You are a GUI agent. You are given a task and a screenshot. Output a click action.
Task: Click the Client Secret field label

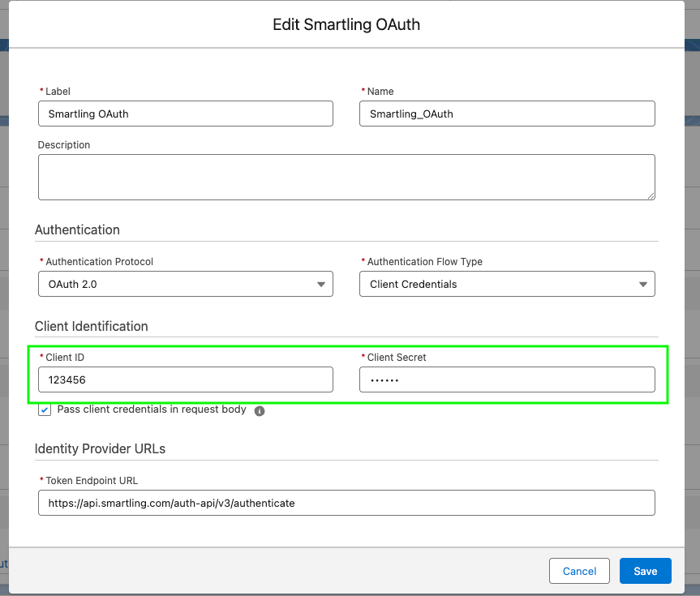point(396,358)
